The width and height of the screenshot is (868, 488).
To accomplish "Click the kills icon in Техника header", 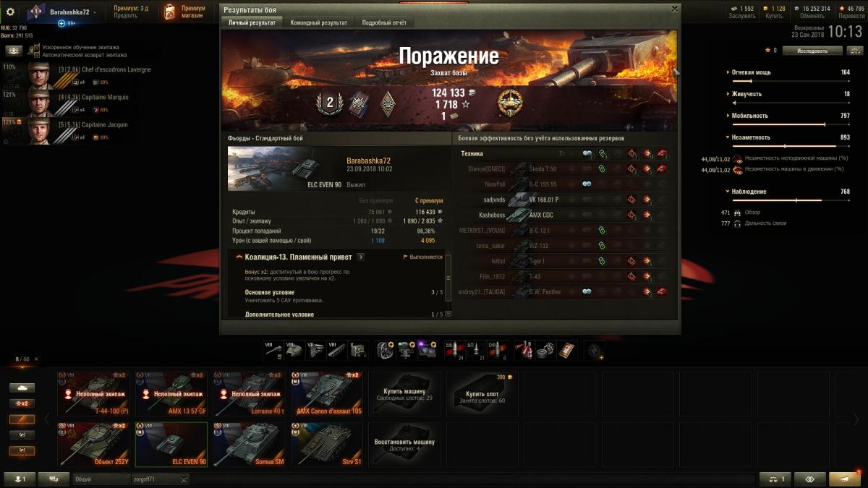I will (x=662, y=153).
